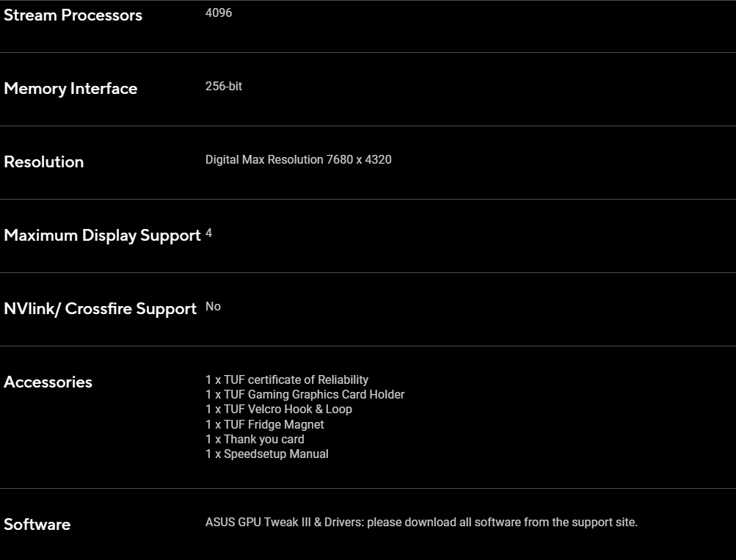Select the maximum display value 4
Viewport: 736px width, 560px height.
click(x=209, y=233)
